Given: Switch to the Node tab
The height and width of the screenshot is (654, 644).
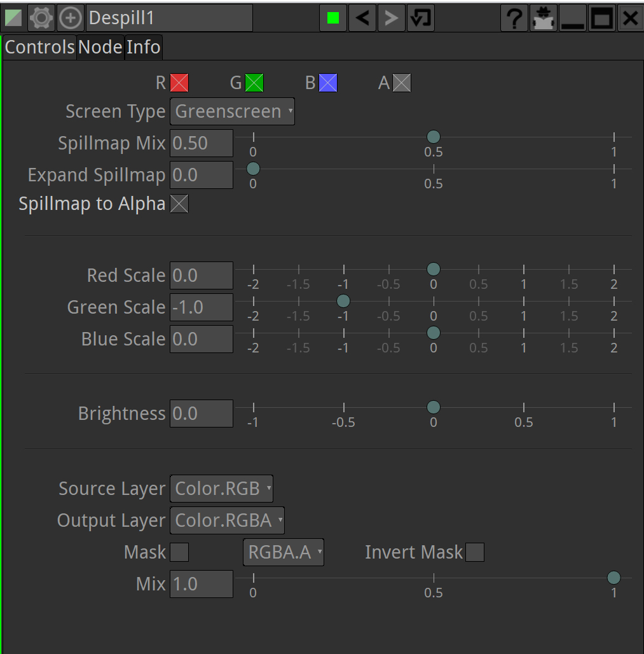Looking at the screenshot, I should 100,47.
